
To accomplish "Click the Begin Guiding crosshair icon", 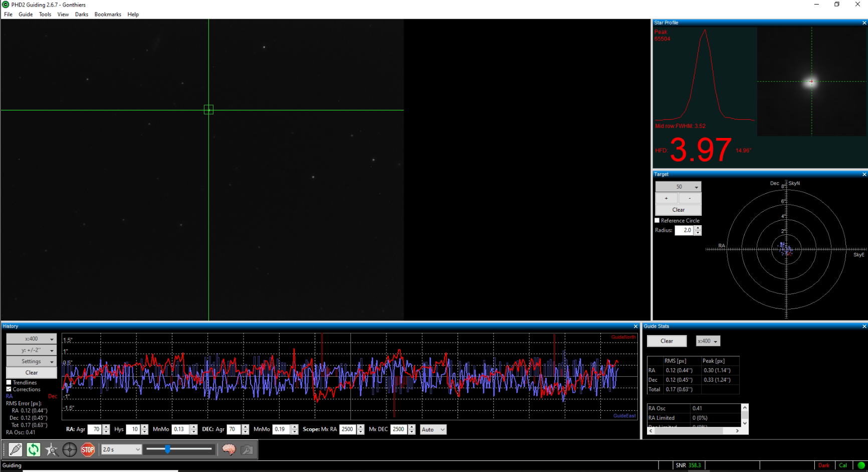I will coord(70,449).
